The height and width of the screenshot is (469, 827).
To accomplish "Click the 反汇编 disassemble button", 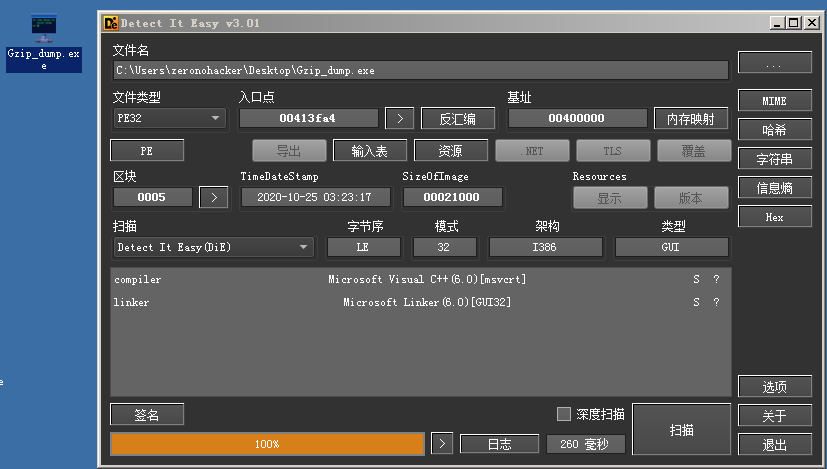I will coord(458,118).
